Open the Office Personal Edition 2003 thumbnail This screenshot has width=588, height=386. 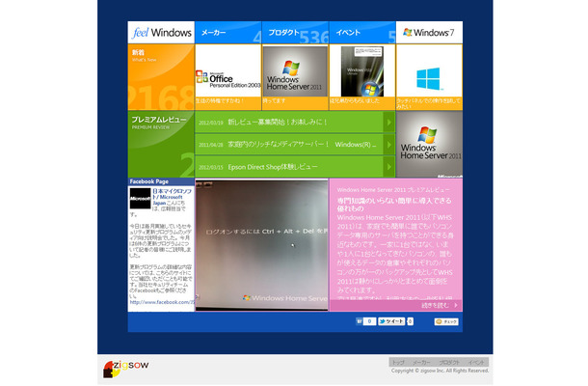point(228,70)
